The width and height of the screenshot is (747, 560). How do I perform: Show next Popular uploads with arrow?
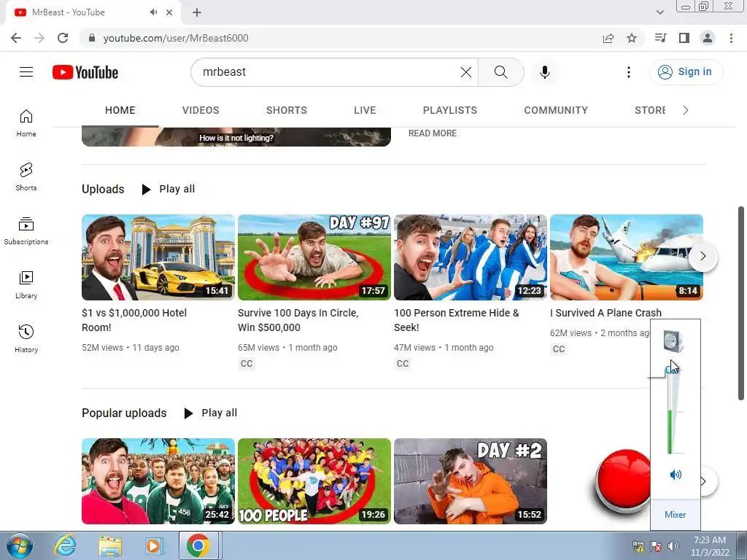[704, 481]
